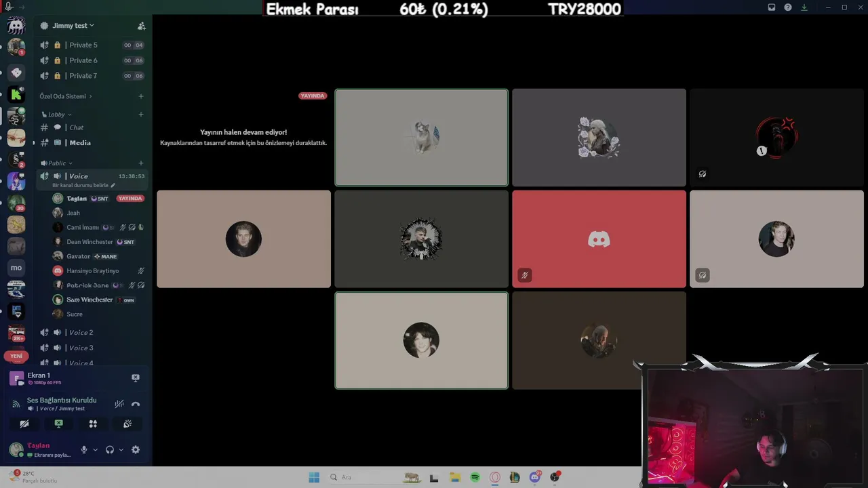Open the Discord inbox icon in title bar
This screenshot has width=868, height=488.
[772, 7]
